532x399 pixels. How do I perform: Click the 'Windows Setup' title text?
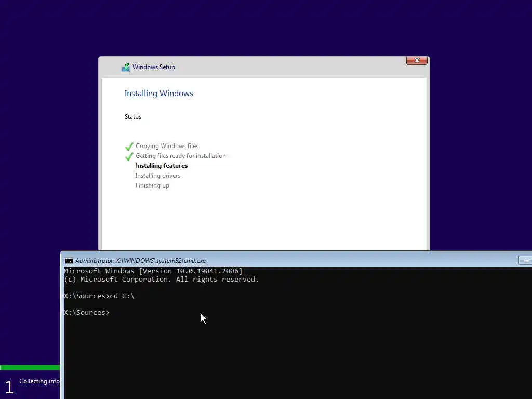pyautogui.click(x=154, y=67)
